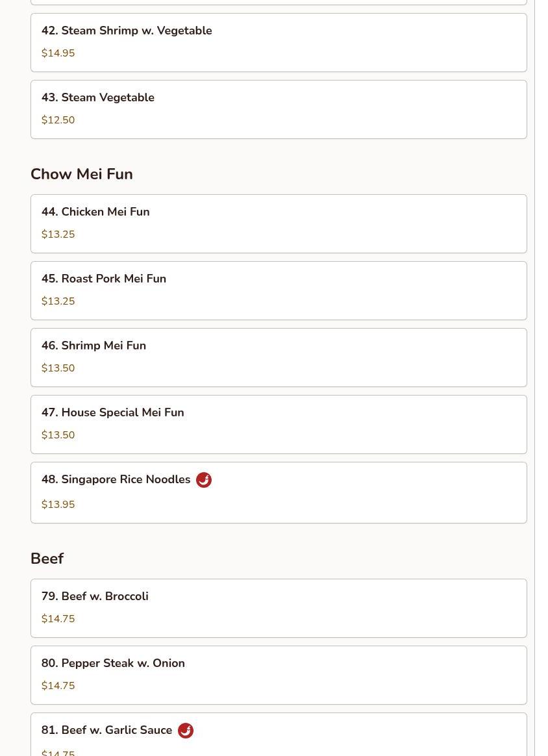Open 47. House Special Mei Fun
The width and height of the screenshot is (548, 756).
pos(279,424)
